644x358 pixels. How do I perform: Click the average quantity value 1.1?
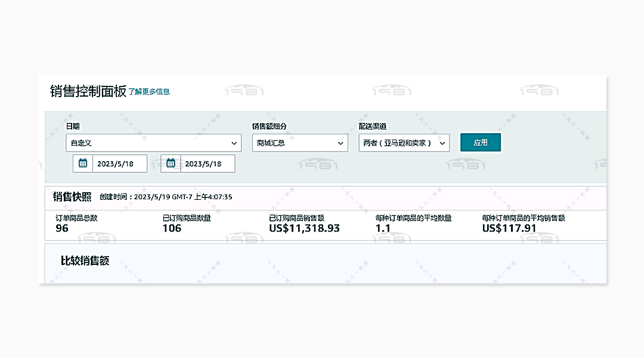pyautogui.click(x=382, y=229)
